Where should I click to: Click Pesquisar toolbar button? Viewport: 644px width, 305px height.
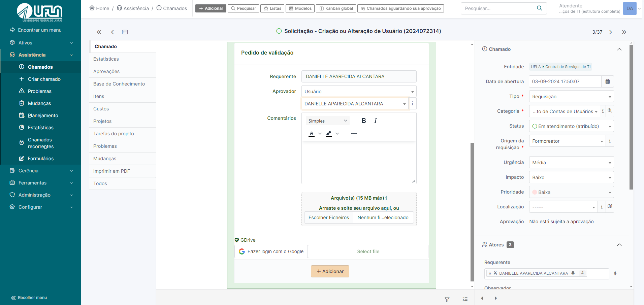(243, 8)
